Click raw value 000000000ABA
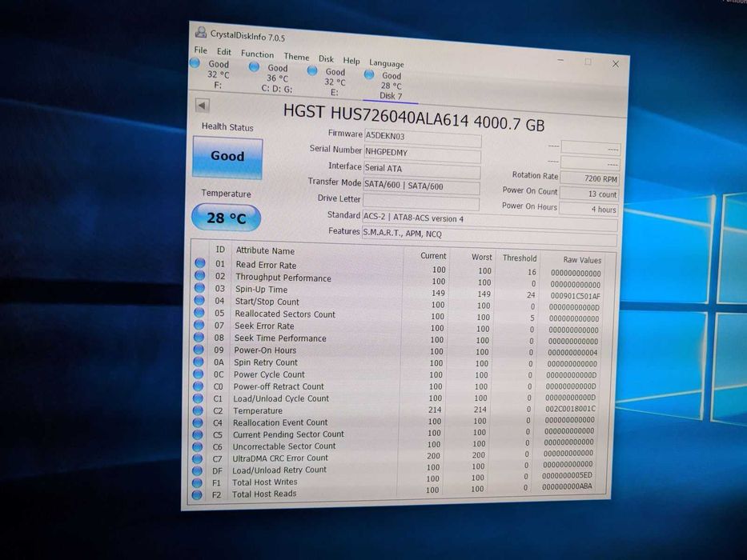 pos(567,486)
